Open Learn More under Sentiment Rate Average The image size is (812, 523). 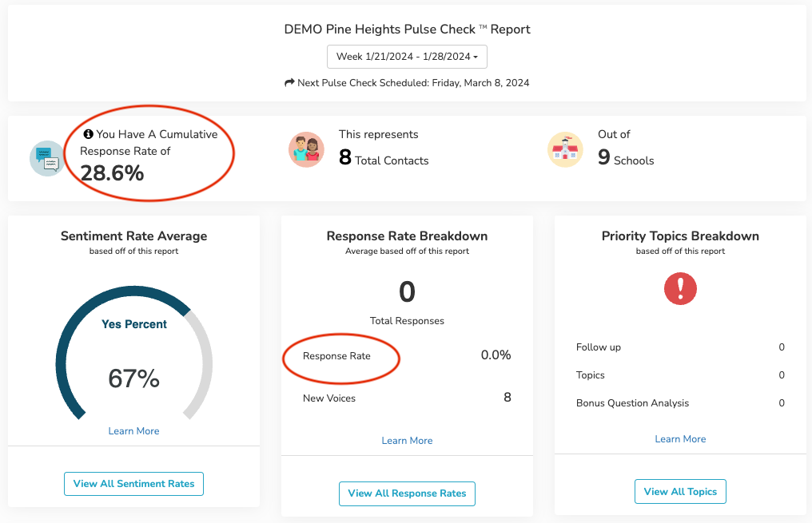(x=133, y=430)
